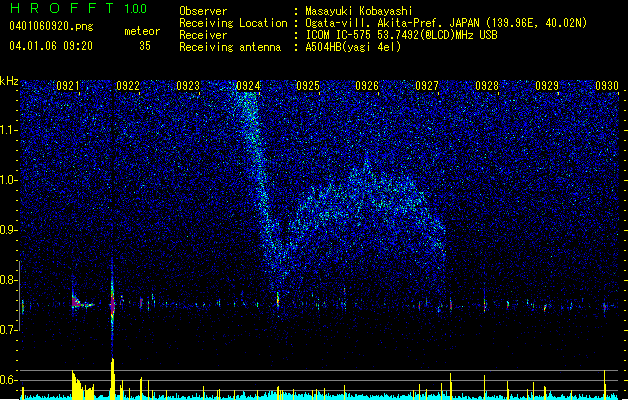
Task: Click the 1.0 kHz axis label
Action: click(9, 180)
